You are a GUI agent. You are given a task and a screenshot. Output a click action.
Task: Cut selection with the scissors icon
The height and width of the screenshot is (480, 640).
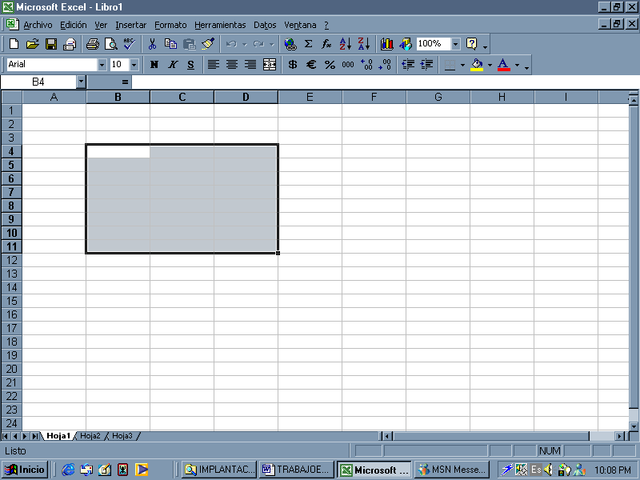152,44
